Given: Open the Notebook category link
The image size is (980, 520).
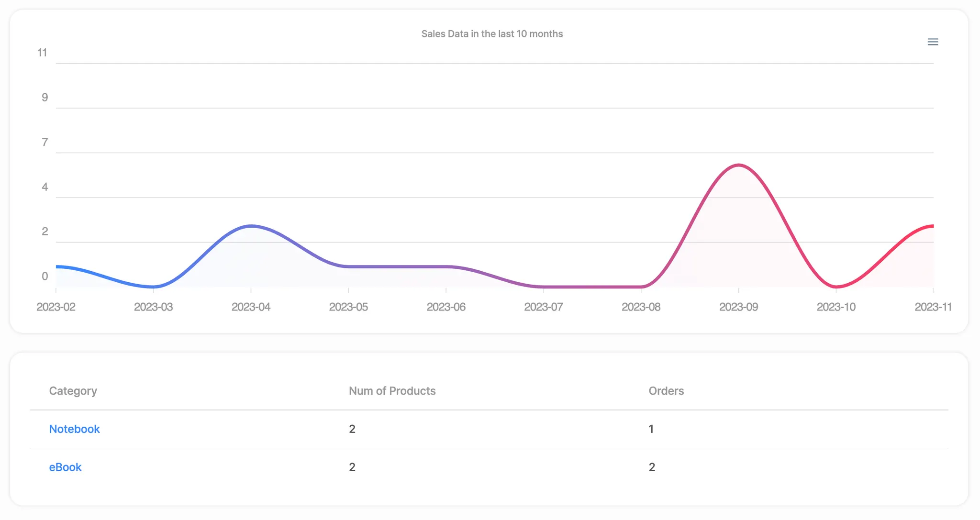Looking at the screenshot, I should coord(74,429).
